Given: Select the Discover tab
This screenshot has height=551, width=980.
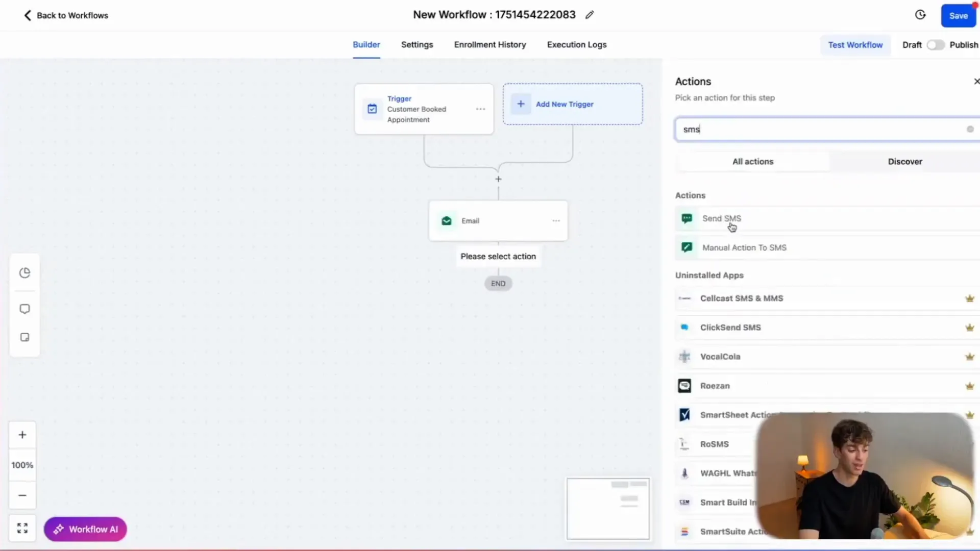Looking at the screenshot, I should (905, 161).
